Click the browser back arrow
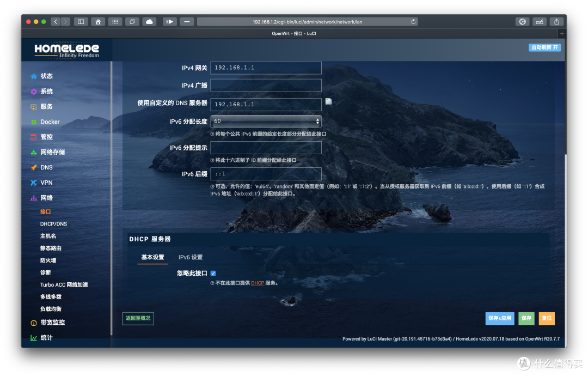The height and width of the screenshot is (376, 588). pyautogui.click(x=56, y=22)
